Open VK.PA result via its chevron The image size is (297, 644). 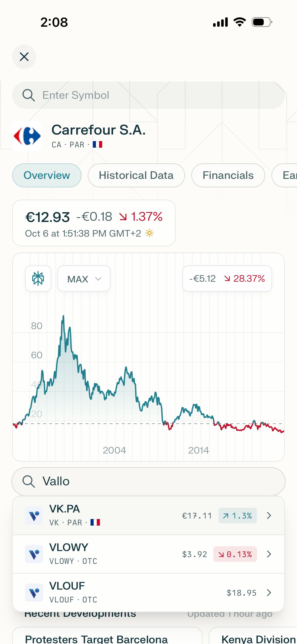(269, 516)
